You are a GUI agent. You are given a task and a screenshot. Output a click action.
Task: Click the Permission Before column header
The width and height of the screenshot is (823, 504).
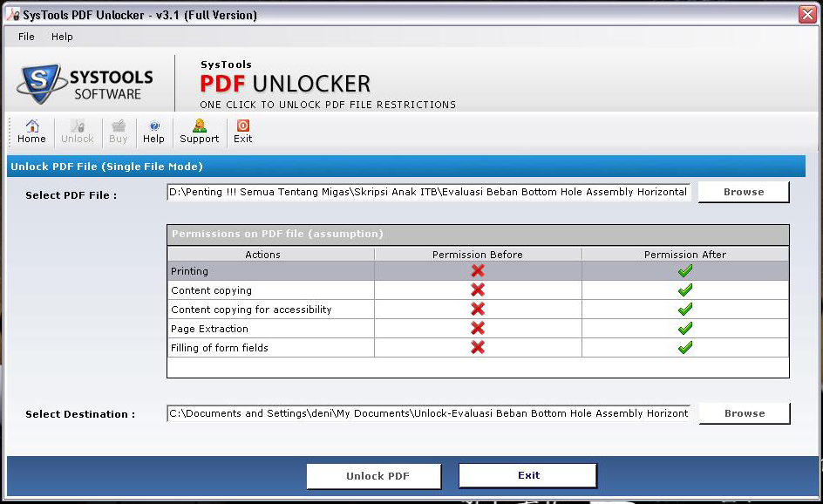[x=478, y=255]
